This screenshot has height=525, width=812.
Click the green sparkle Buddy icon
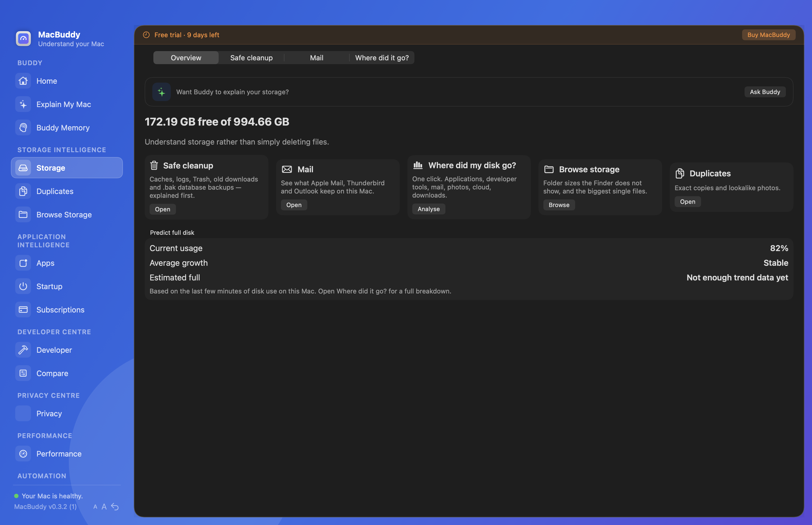[161, 92]
